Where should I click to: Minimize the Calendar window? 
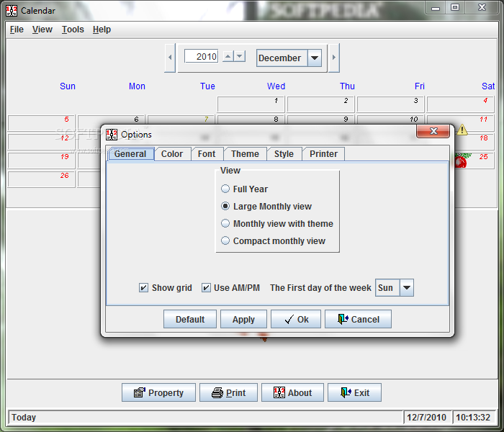(x=436, y=8)
